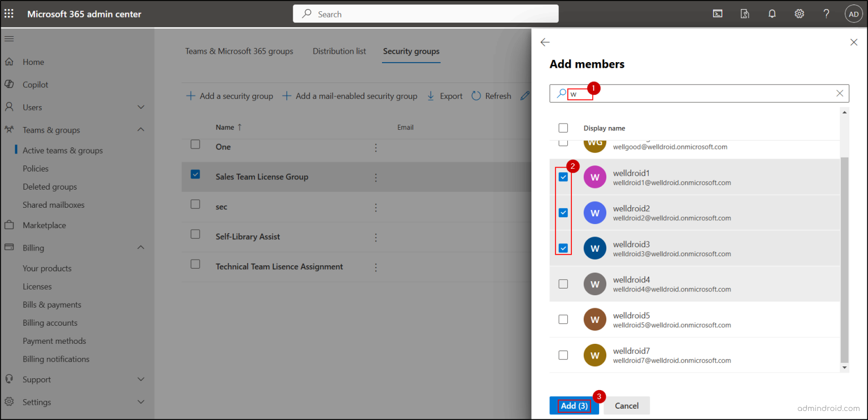Clear the search box with the X icon
The height and width of the screenshot is (420, 868).
[x=840, y=93]
